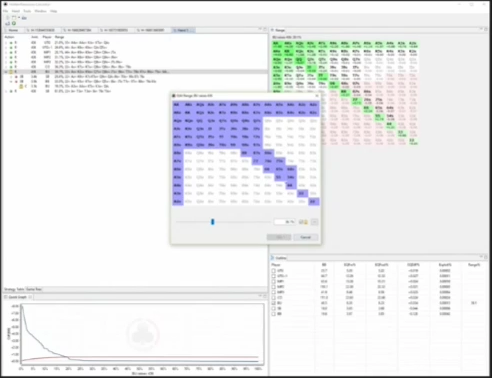Collapse the highlighted BU row in action tree
Image resolution: width=492 pixels, height=378 pixels.
(6, 72)
